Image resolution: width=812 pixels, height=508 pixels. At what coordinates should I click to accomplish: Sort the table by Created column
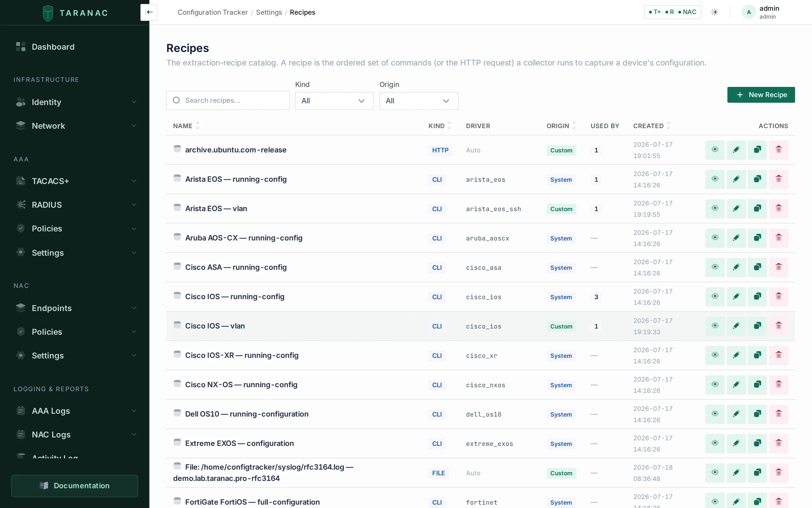pos(652,126)
